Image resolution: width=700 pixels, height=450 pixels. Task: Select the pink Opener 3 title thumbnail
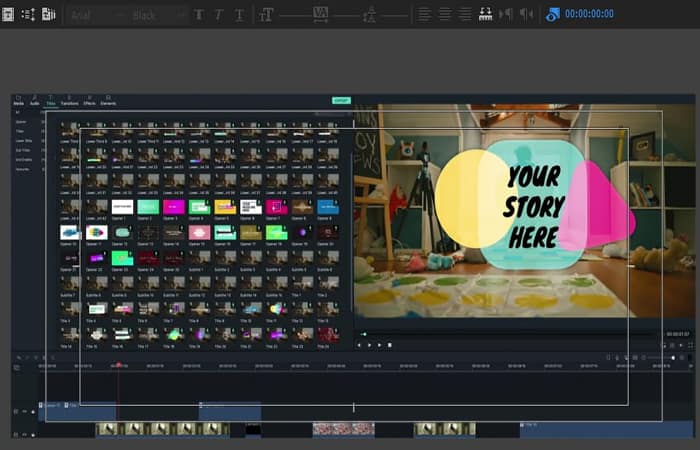[173, 207]
